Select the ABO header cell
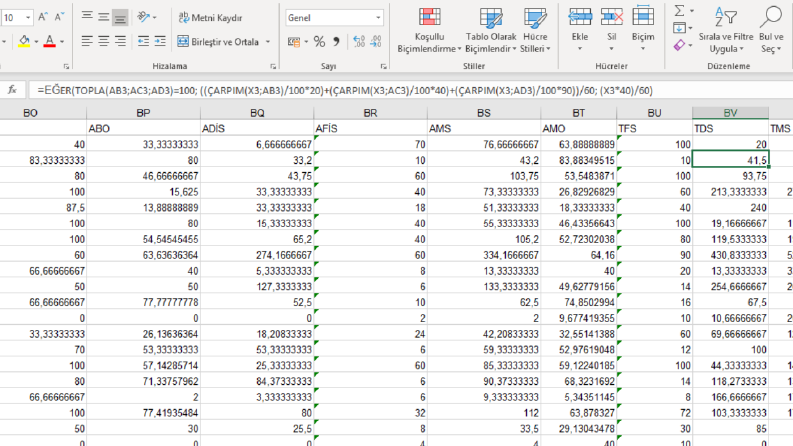 pyautogui.click(x=143, y=128)
